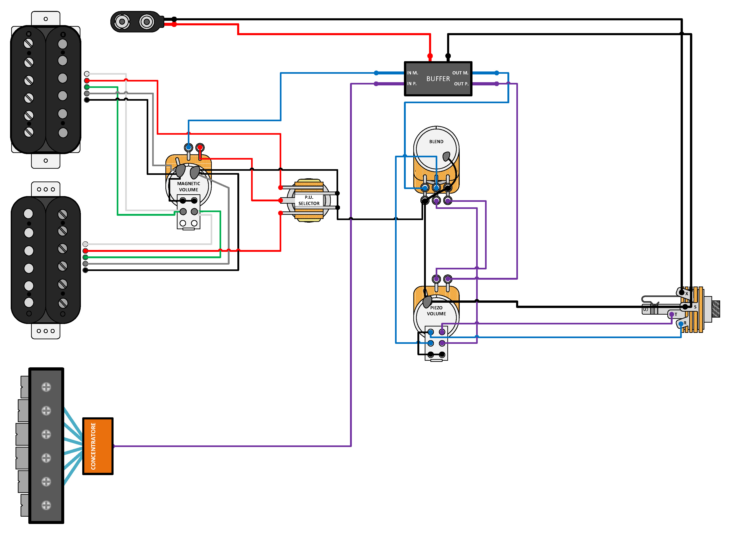Select the stereo output jack
Viewport: 756px width, 534px height.
coord(696,309)
